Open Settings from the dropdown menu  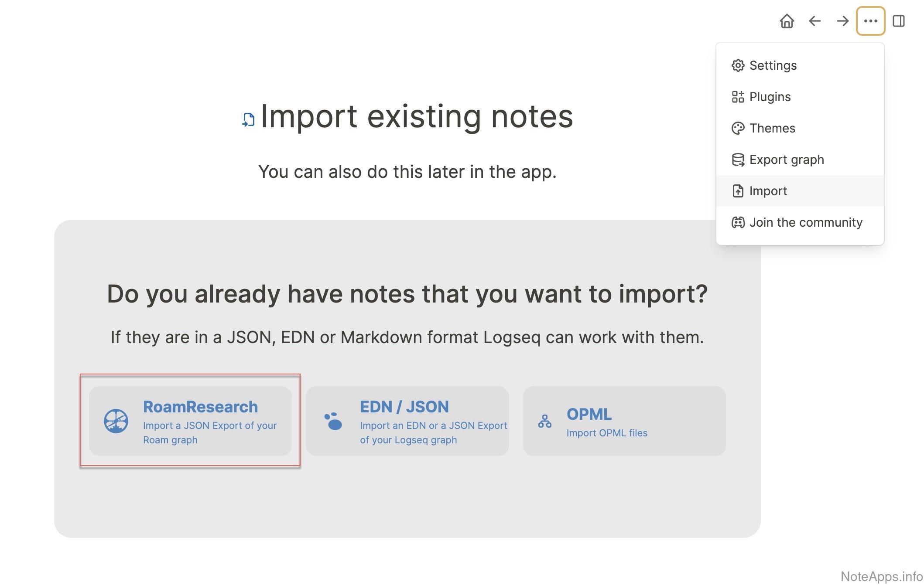[773, 65]
